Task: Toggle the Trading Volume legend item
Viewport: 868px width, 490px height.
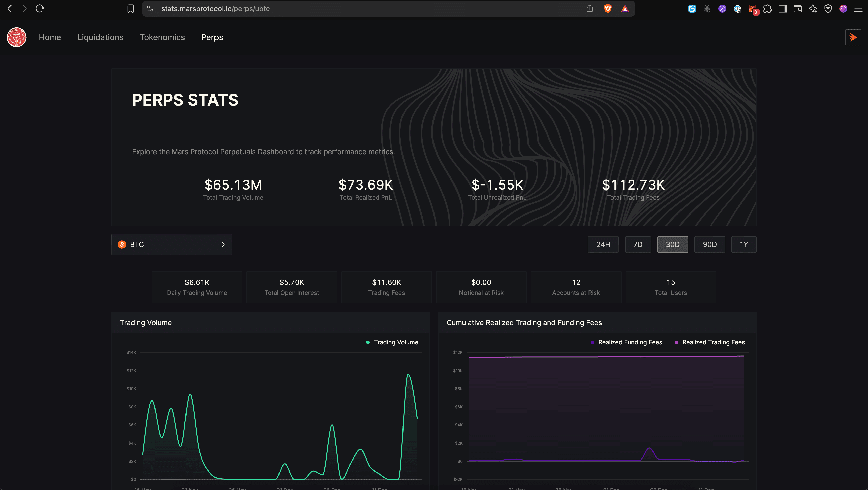Action: click(x=392, y=342)
